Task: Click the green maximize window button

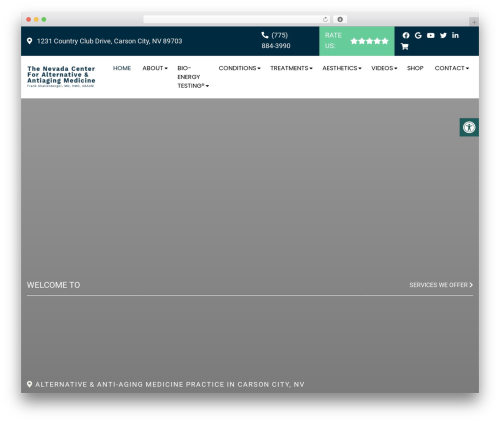Action: [x=44, y=19]
